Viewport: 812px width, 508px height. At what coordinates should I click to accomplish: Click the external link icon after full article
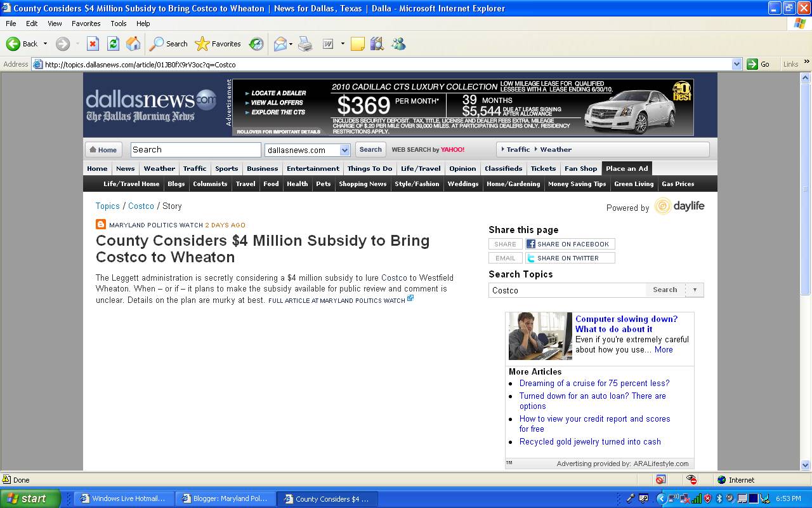[x=410, y=298]
